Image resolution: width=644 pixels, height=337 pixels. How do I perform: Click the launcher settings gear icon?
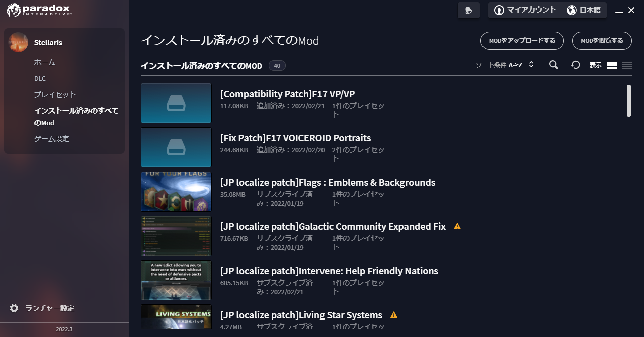coord(14,308)
